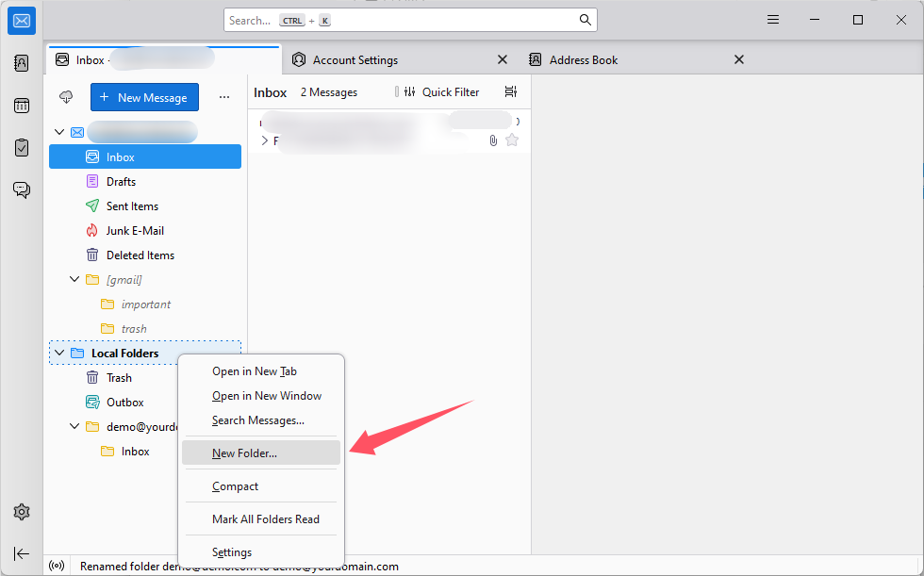924x576 pixels.
Task: Collapse the spaces toolbar arrow icon
Action: click(22, 553)
